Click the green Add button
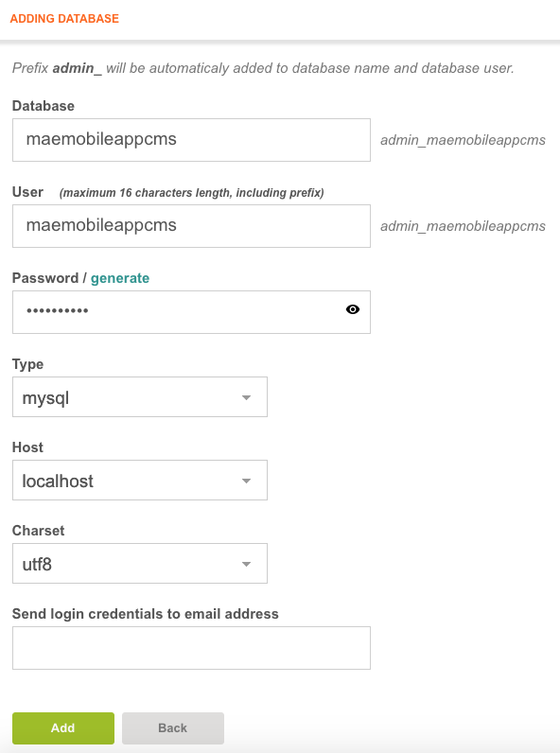 click(x=63, y=728)
